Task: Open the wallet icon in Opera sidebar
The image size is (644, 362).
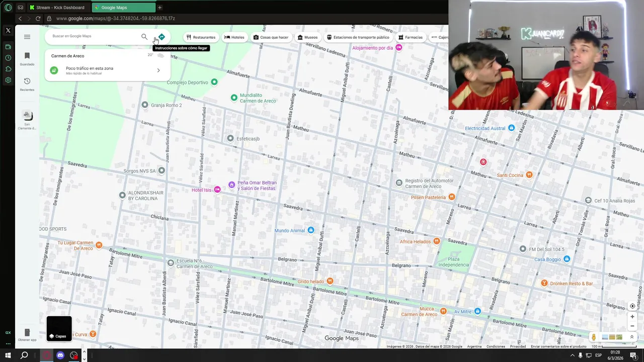Action: [8, 47]
